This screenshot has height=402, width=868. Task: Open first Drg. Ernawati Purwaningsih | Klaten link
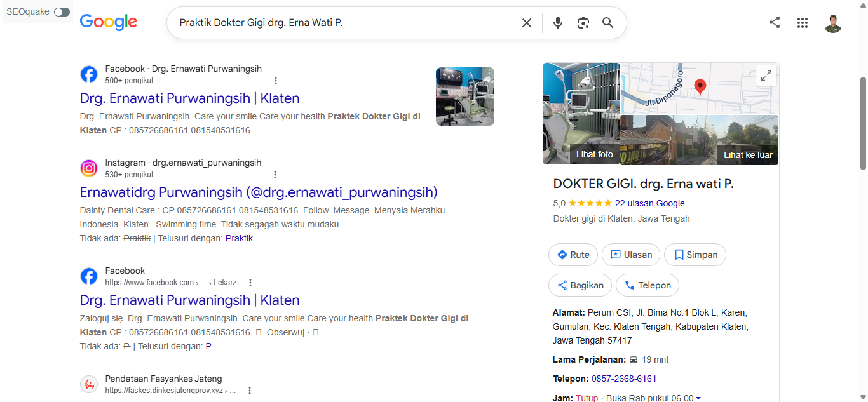(189, 98)
